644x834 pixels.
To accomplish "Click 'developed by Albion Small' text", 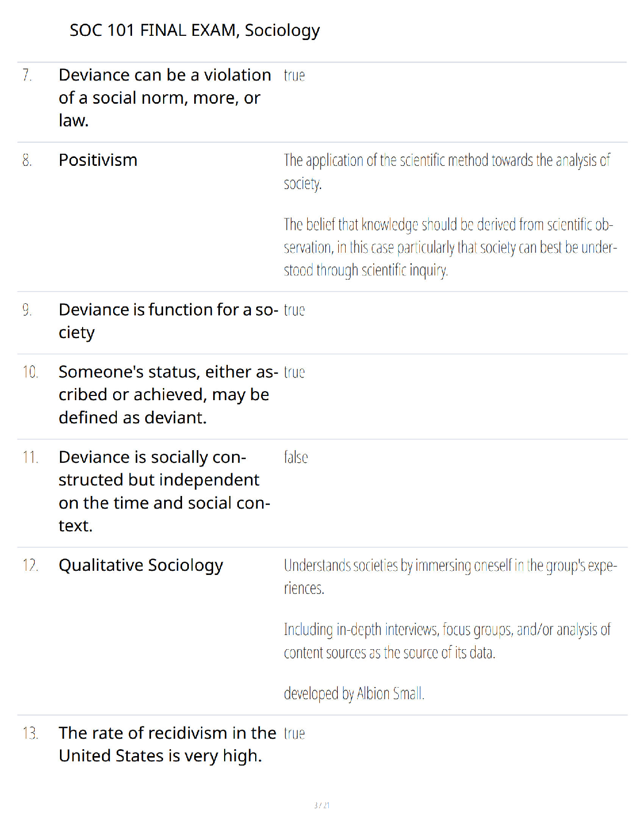I will [354, 693].
